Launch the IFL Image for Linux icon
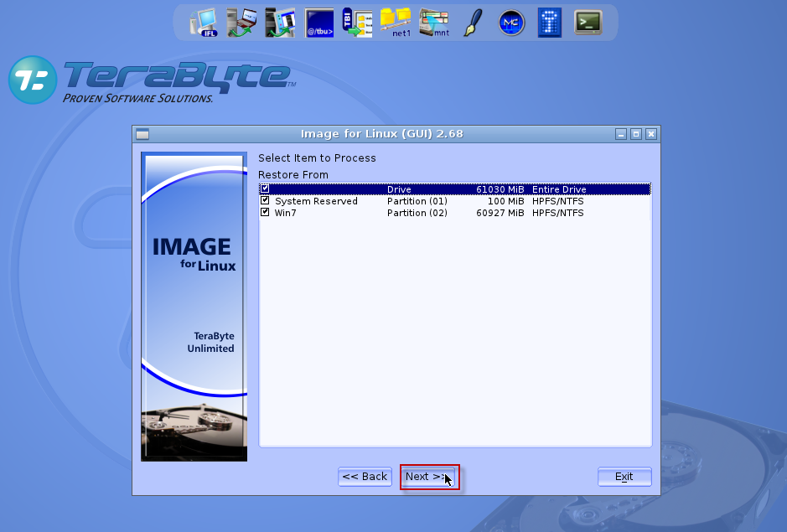This screenshot has height=532, width=787. (204, 23)
